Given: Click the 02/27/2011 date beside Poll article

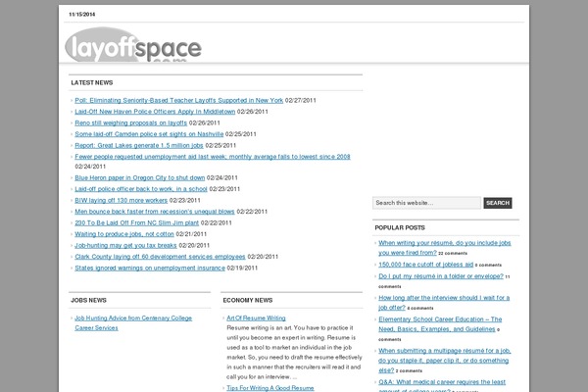Looking at the screenshot, I should click(301, 101).
